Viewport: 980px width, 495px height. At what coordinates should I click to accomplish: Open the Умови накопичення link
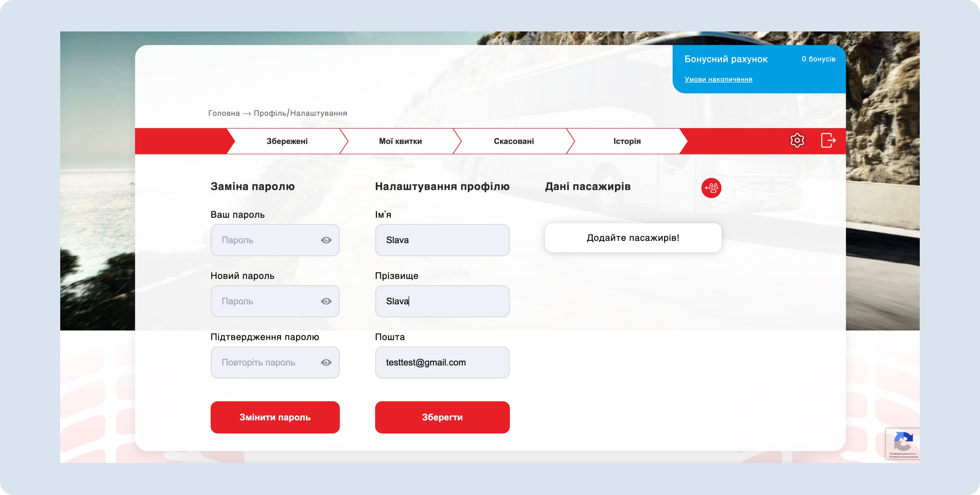click(718, 80)
